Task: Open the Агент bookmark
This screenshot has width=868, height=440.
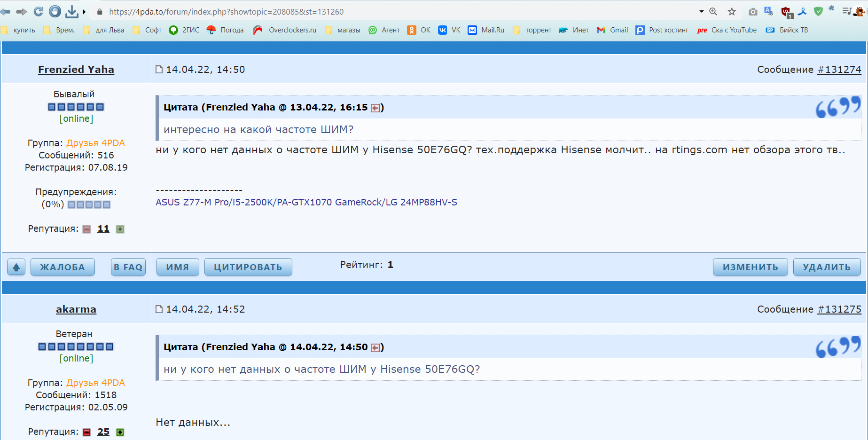Action: pos(384,30)
